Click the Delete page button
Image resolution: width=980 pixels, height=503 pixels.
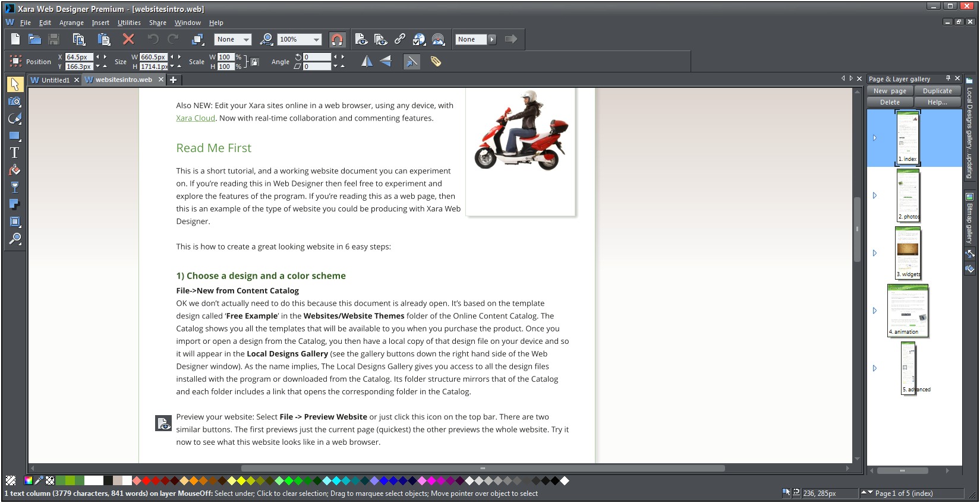click(x=890, y=102)
